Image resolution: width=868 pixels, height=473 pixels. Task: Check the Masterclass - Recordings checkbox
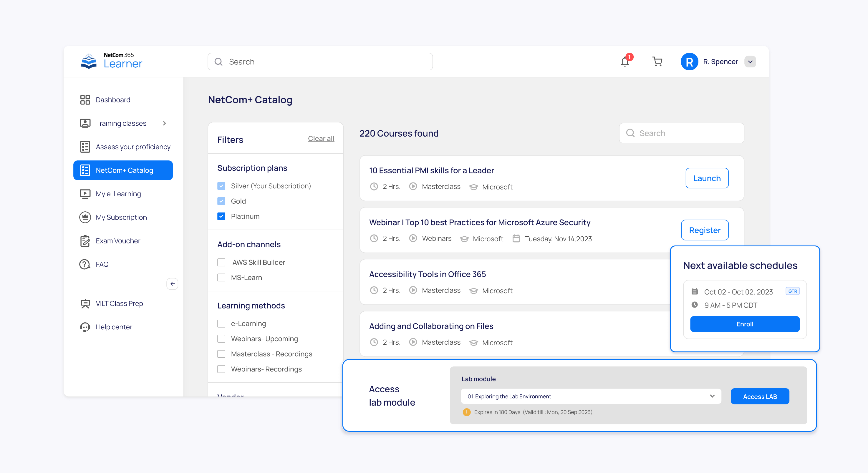[x=221, y=354]
